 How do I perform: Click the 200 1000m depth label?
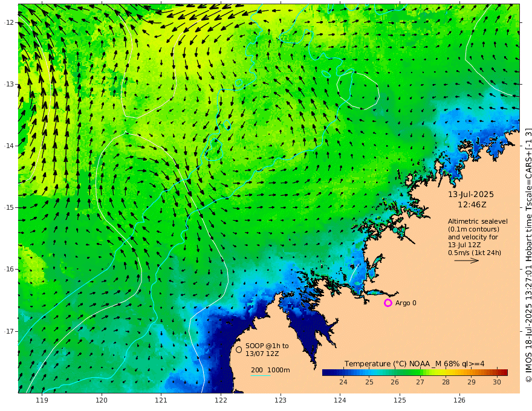tap(270, 370)
